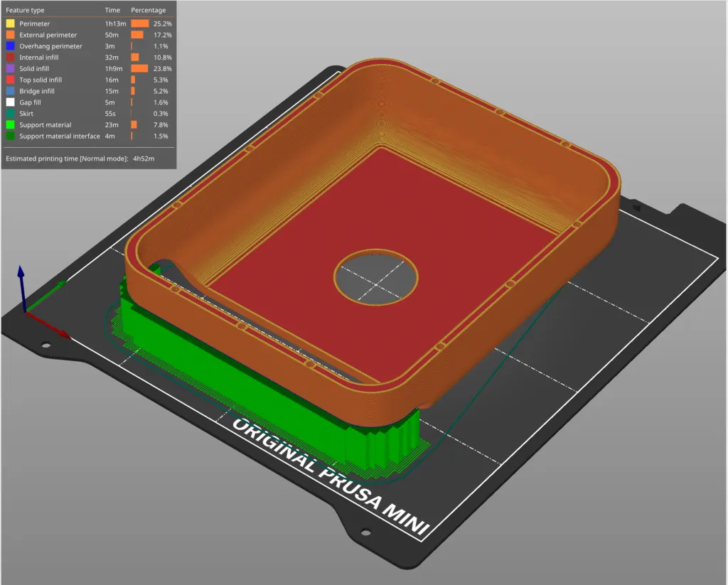Click the red X axis arrow

tap(48, 325)
